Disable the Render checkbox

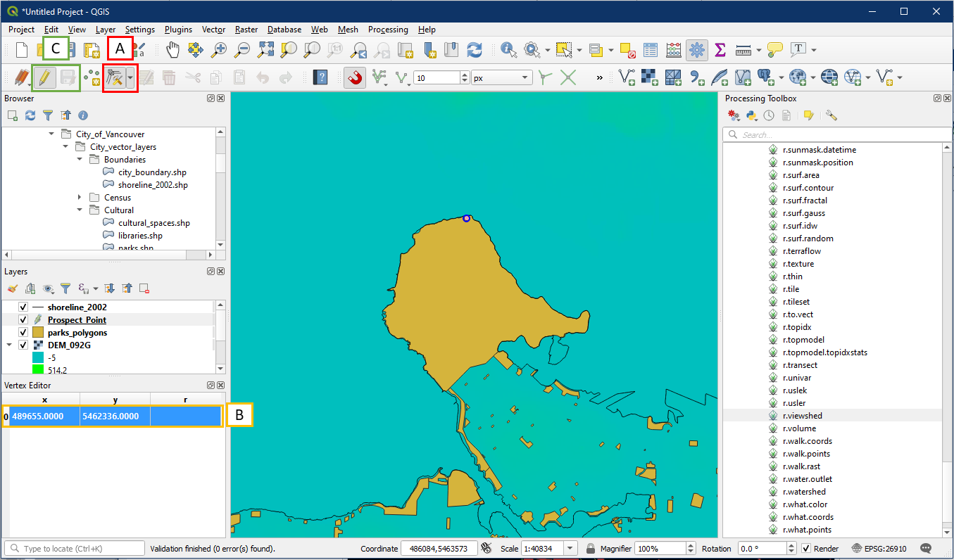[807, 549]
